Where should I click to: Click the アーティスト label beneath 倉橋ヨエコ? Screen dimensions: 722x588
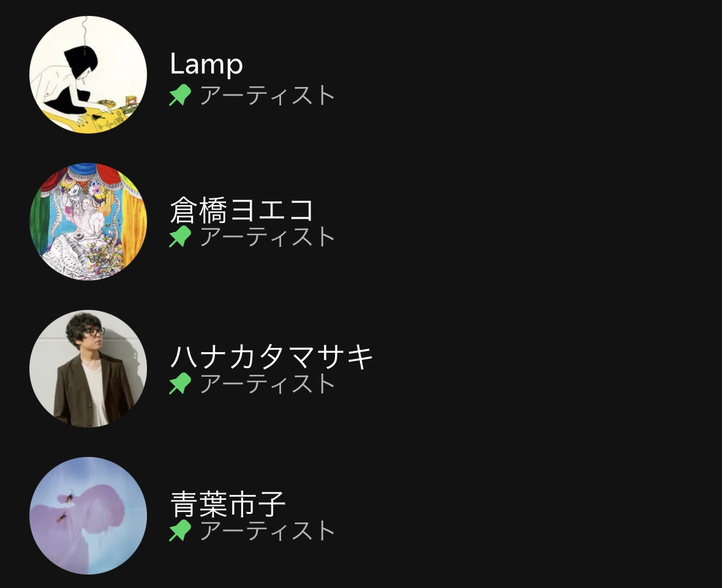[x=267, y=236]
